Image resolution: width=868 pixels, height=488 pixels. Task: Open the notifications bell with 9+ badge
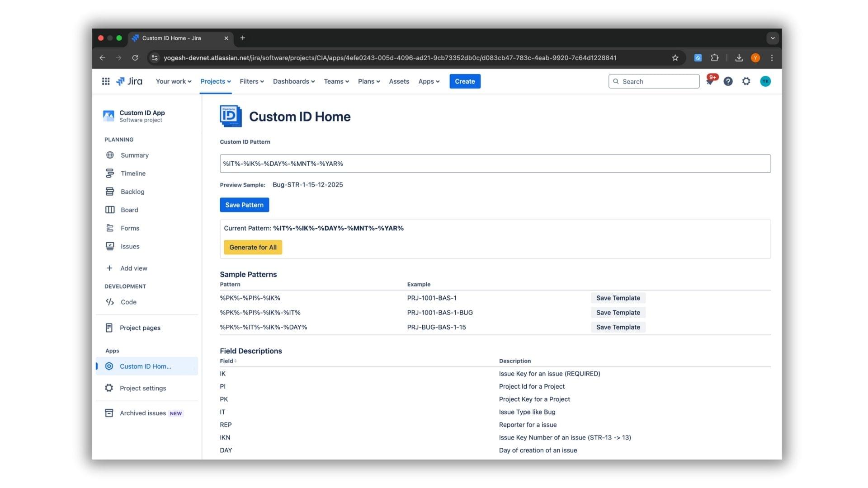click(x=710, y=81)
